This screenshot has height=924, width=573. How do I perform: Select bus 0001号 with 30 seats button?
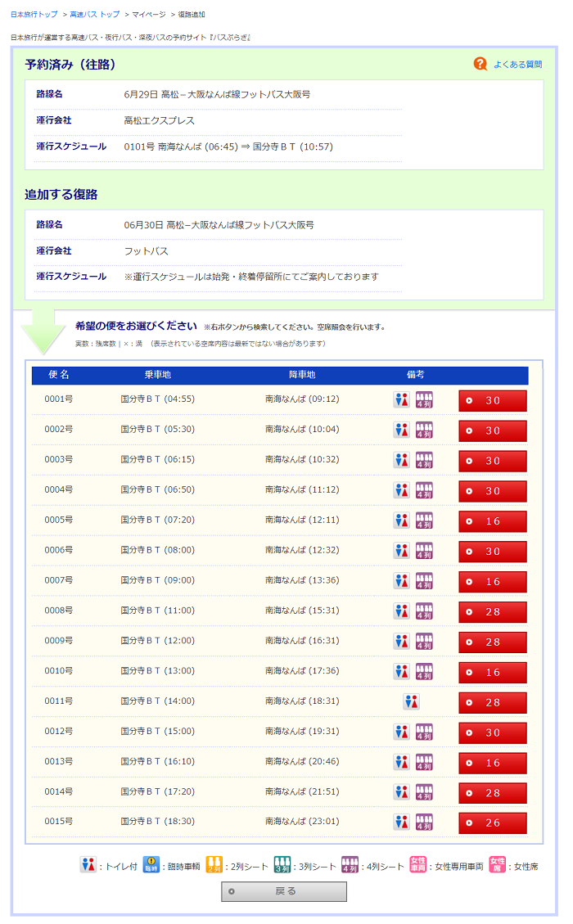pos(492,401)
